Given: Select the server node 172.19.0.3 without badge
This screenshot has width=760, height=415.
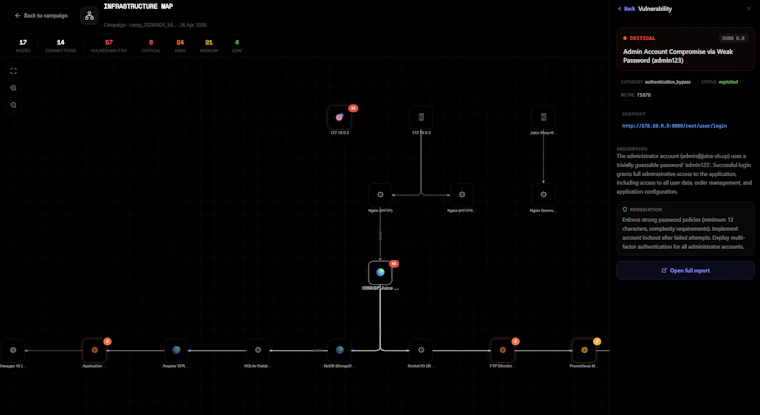Looking at the screenshot, I should coord(421,117).
